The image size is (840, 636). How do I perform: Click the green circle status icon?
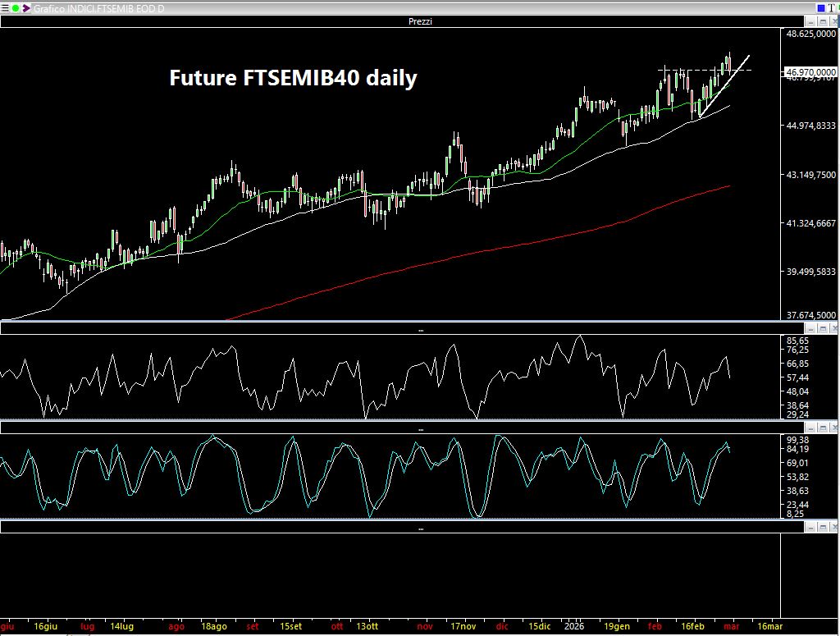click(x=15, y=8)
